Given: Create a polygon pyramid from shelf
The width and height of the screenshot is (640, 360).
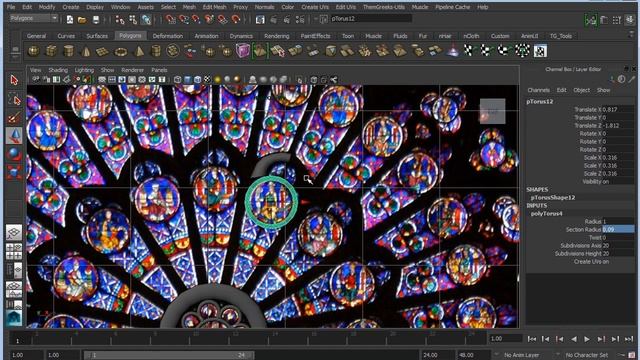Looking at the screenshot, I should [x=139, y=51].
